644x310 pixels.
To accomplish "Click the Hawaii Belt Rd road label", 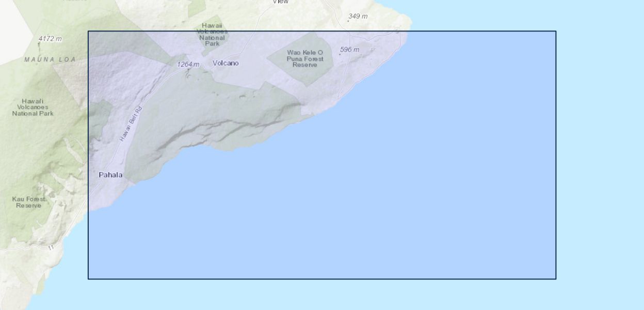I will 131,124.
